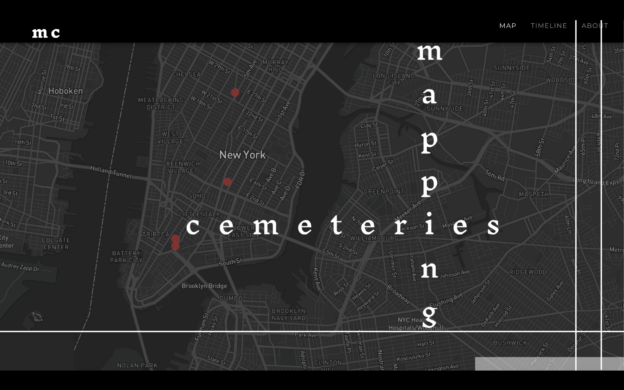Viewport: 624px width, 390px height.
Task: Click the Colgate Center label
Action: [56, 244]
